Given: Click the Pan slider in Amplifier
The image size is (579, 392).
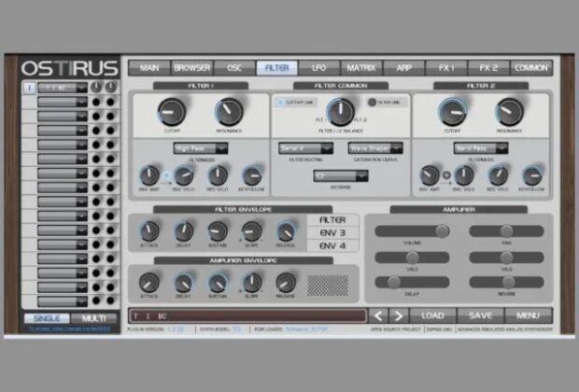Looking at the screenshot, I should [x=506, y=231].
